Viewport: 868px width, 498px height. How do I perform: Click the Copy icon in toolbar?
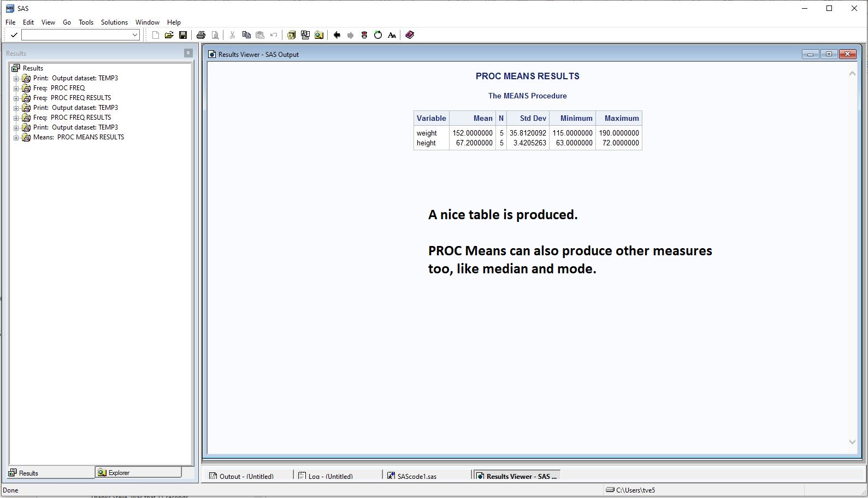(x=246, y=35)
